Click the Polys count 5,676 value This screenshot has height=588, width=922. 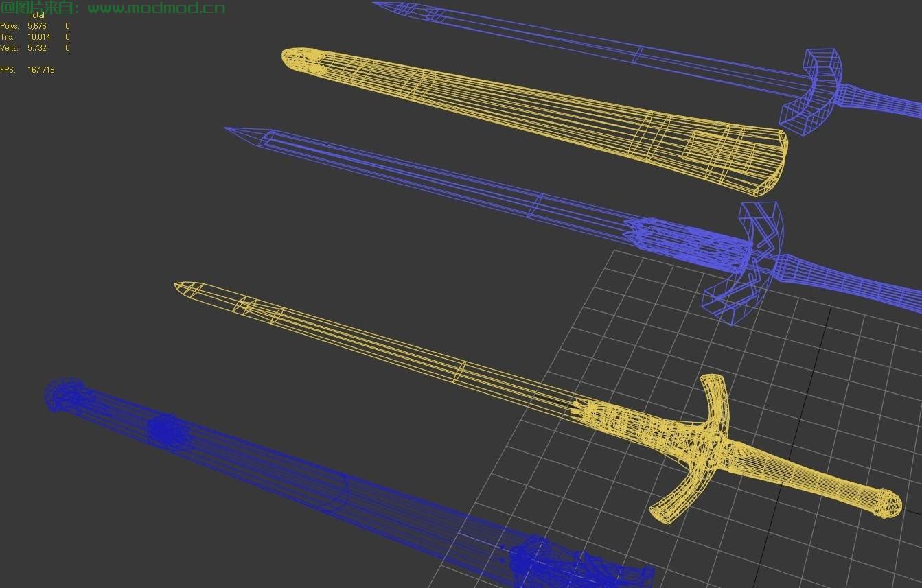point(37,26)
